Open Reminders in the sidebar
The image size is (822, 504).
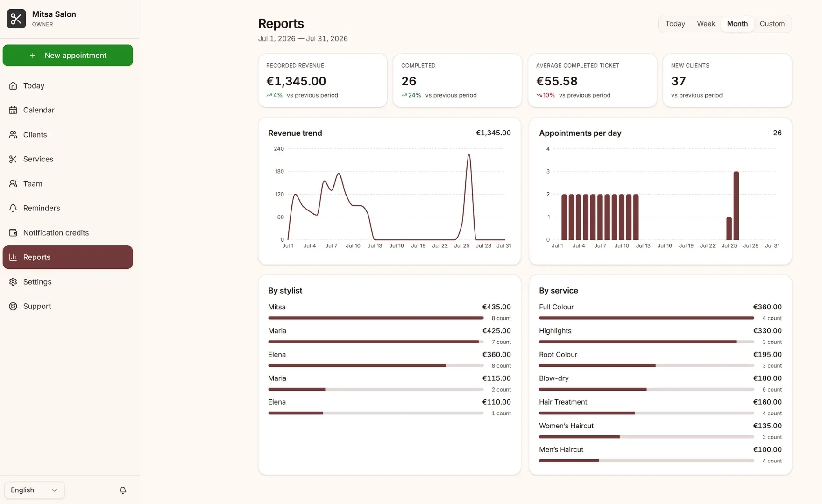[x=68, y=208]
